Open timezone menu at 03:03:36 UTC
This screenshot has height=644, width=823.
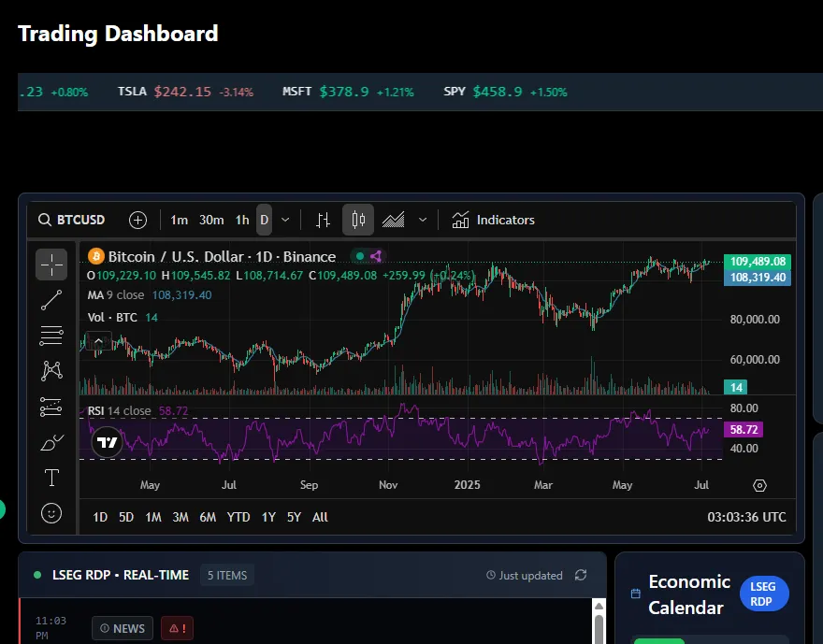746,518
